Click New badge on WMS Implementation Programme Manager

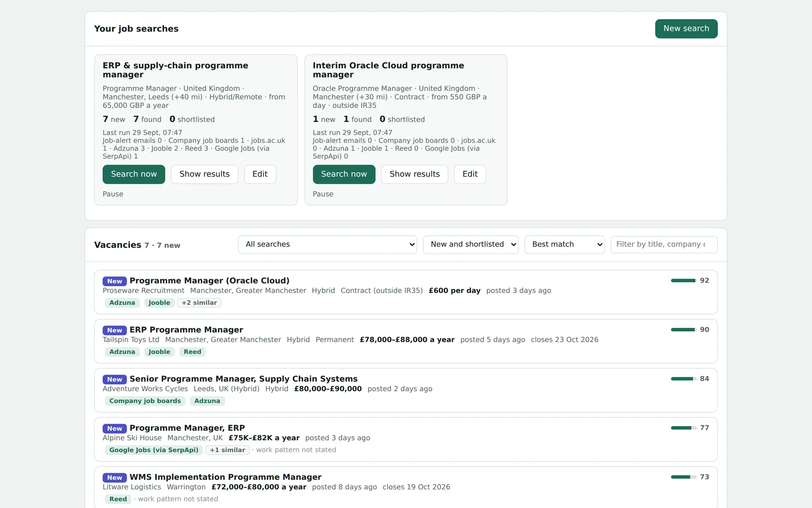(x=115, y=478)
